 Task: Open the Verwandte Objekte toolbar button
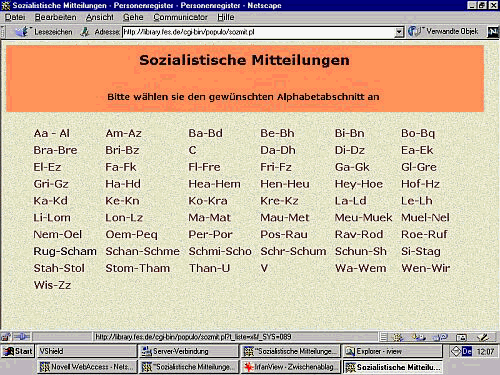pyautogui.click(x=443, y=32)
